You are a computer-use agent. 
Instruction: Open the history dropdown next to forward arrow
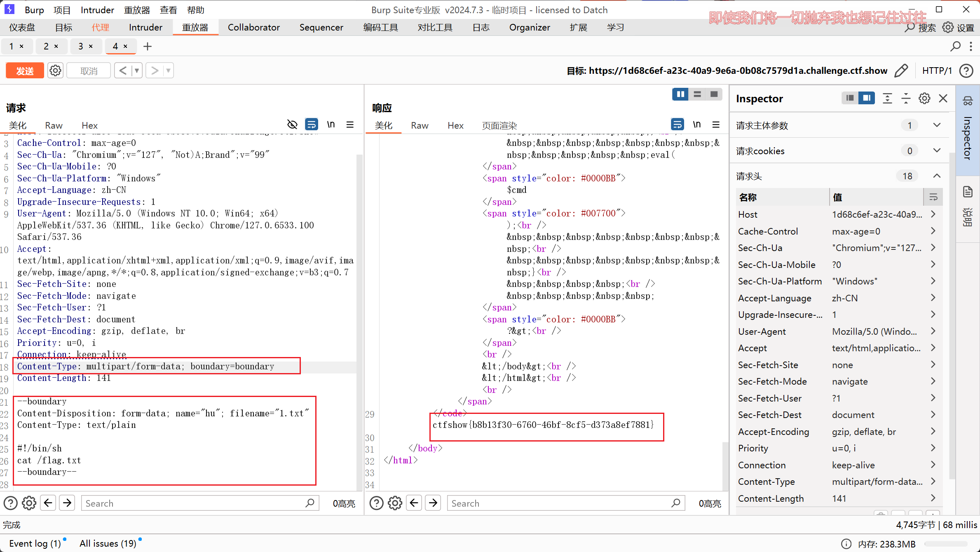tap(169, 71)
